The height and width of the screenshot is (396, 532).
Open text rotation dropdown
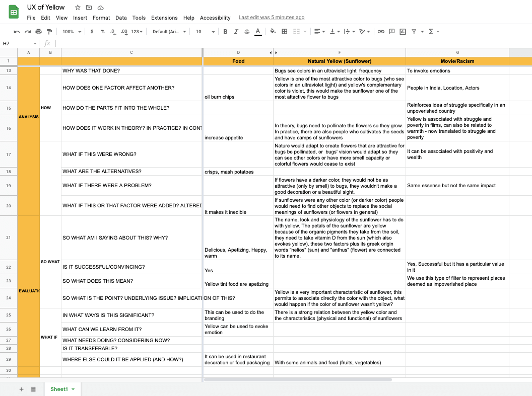(x=364, y=32)
